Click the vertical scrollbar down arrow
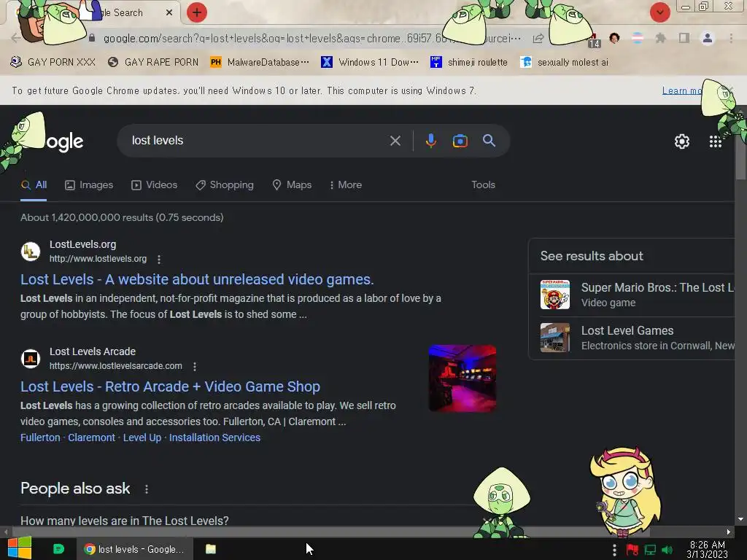 (741, 519)
